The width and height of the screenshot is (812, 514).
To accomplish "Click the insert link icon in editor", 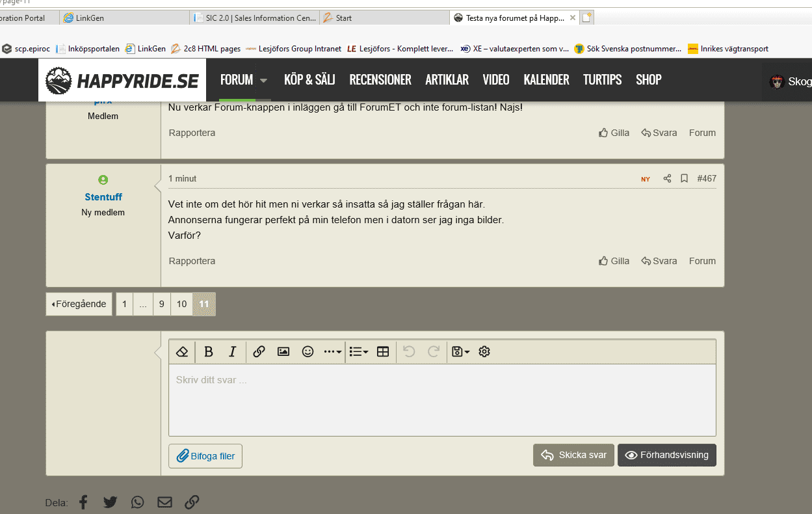I will coord(259,352).
